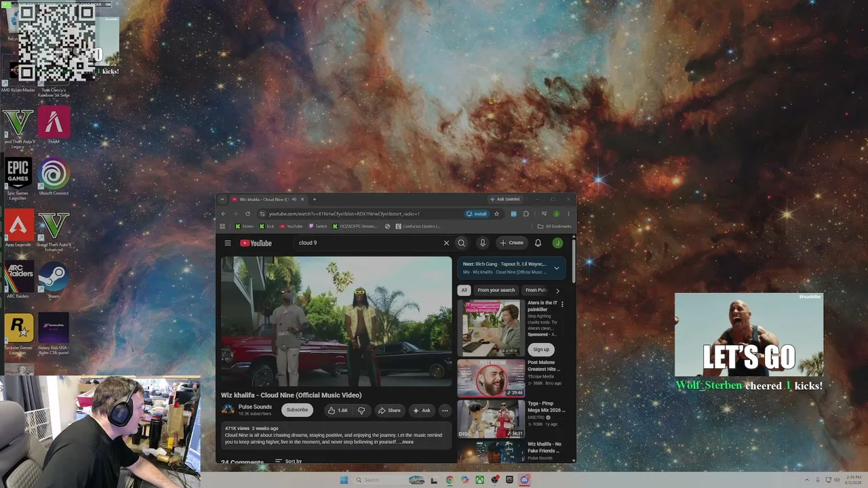Go to the YouTube home logo
The height and width of the screenshot is (488, 868).
click(256, 243)
